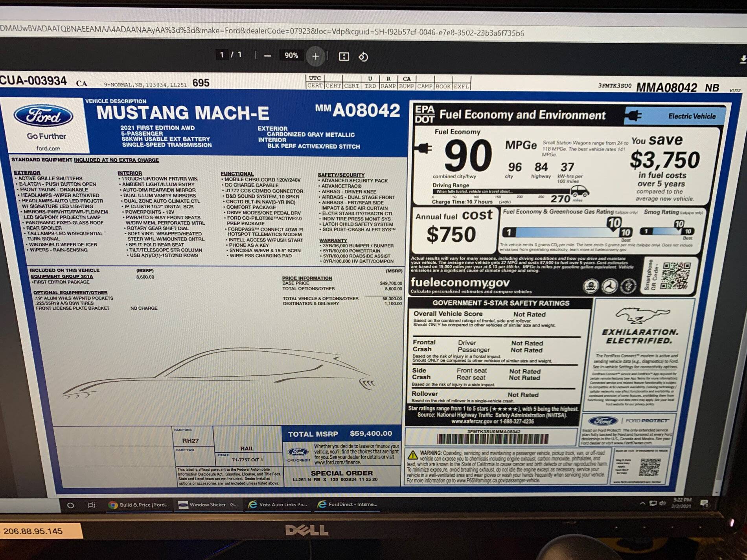Open Task View from the taskbar

[x=91, y=505]
